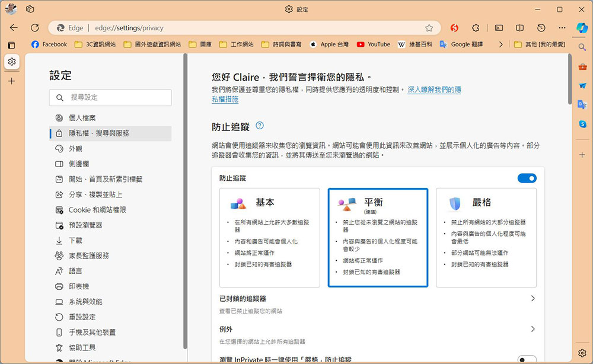Open the extensions puzzle icon
The image size is (593, 364).
pos(476,28)
